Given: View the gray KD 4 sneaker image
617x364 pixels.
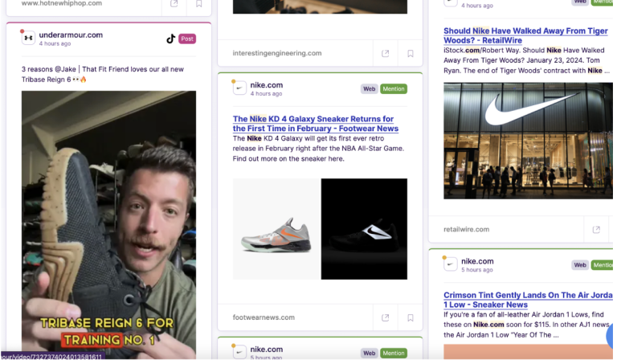Looking at the screenshot, I should [276, 229].
